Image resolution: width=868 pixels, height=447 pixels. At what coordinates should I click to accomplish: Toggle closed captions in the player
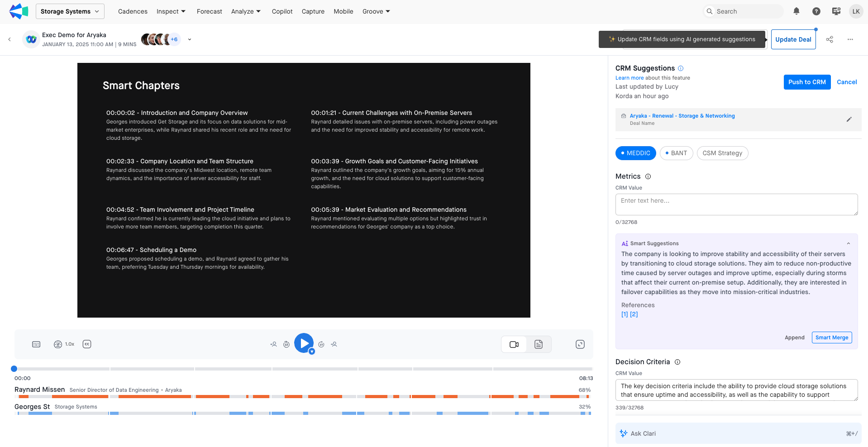(x=87, y=344)
